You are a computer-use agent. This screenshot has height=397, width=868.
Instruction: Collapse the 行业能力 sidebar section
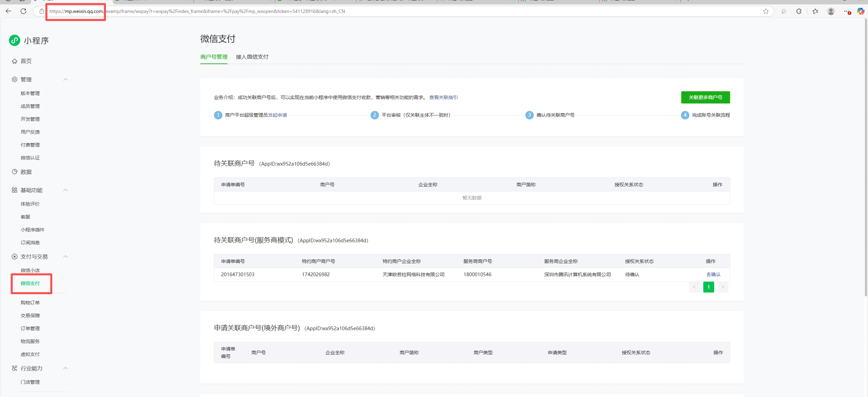[x=66, y=368]
